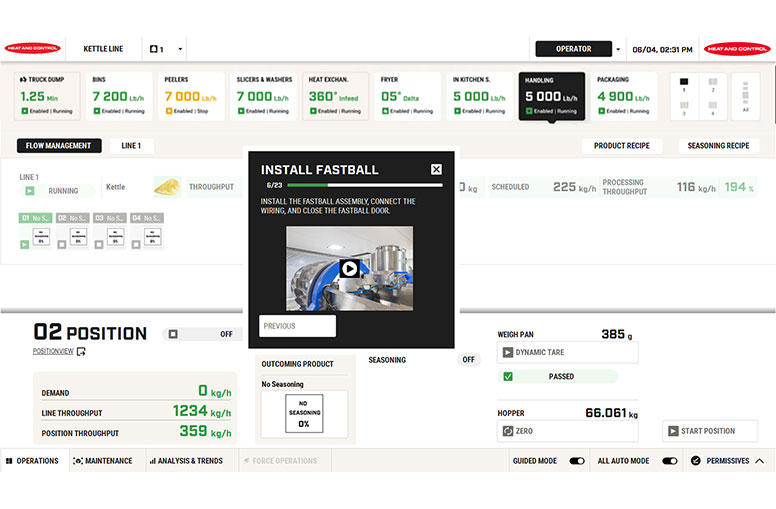Expand the Operator role dropdown arrow
This screenshot has width=776, height=509.
point(618,49)
